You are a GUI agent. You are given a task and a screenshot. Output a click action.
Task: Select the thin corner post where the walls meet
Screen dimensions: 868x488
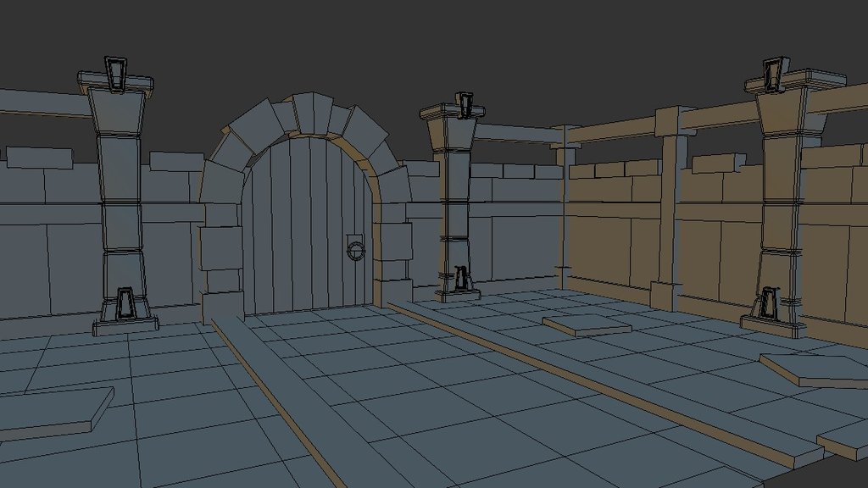point(565,208)
